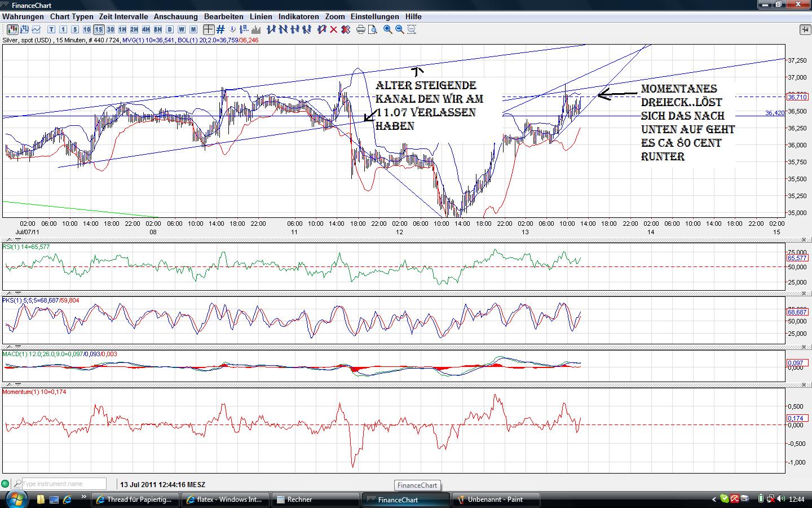Viewport: 812px width, 508px height.
Task: Switch to Unbenannt - Paint taskbar window
Action: click(496, 500)
